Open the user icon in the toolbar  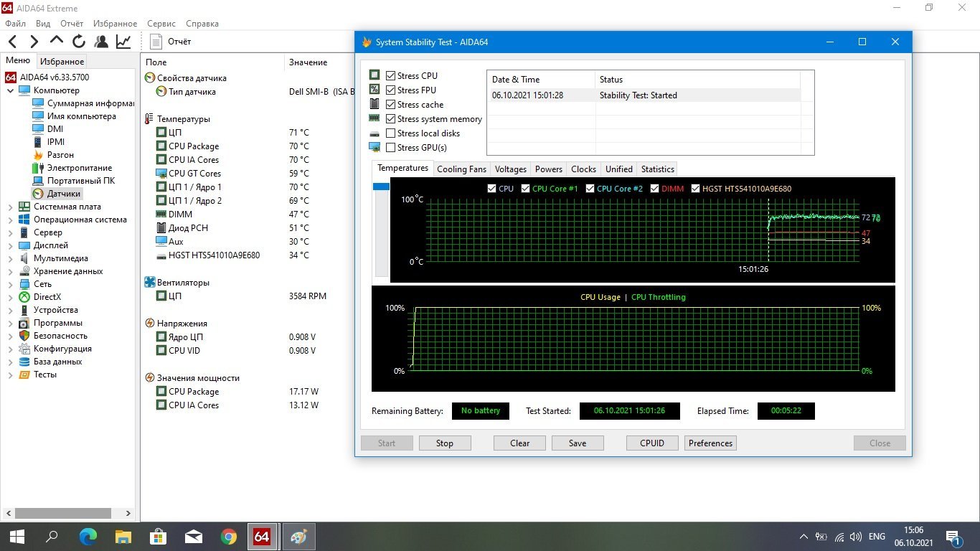101,42
